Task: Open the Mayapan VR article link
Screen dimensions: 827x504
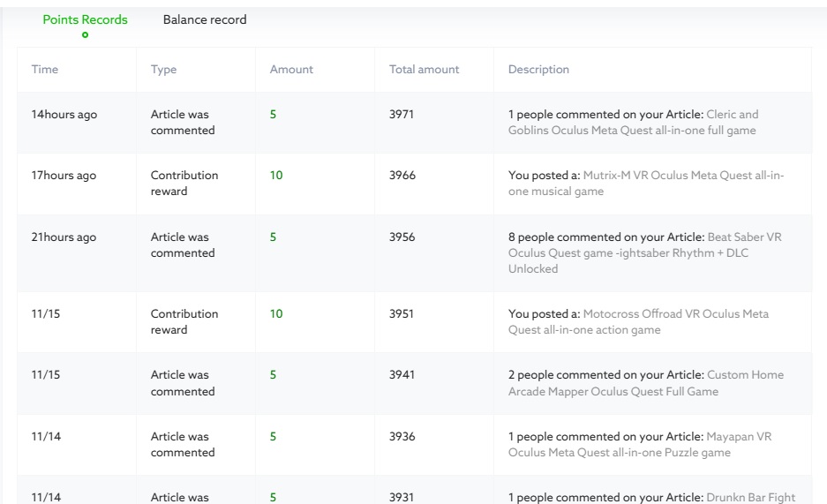Action: point(640,445)
